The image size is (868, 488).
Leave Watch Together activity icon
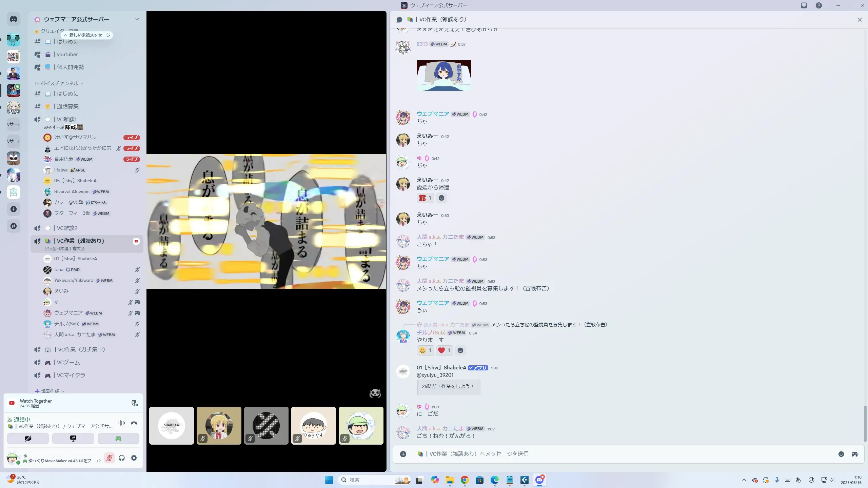click(134, 403)
